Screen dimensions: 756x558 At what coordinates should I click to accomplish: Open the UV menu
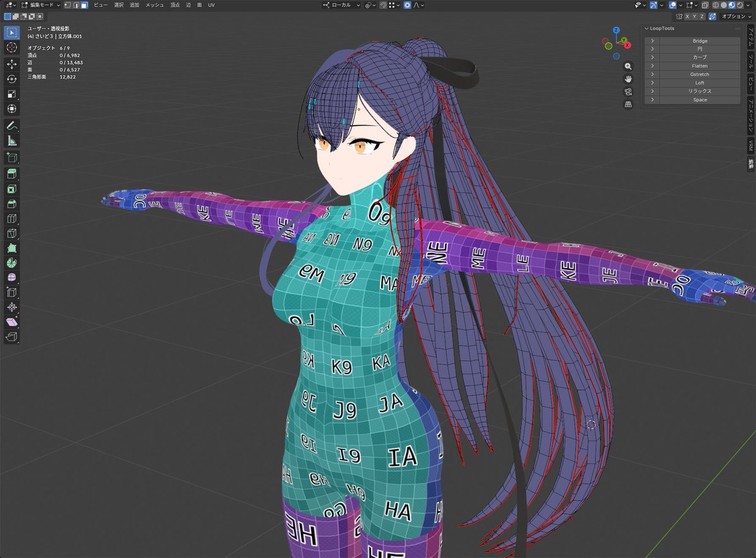click(x=211, y=5)
